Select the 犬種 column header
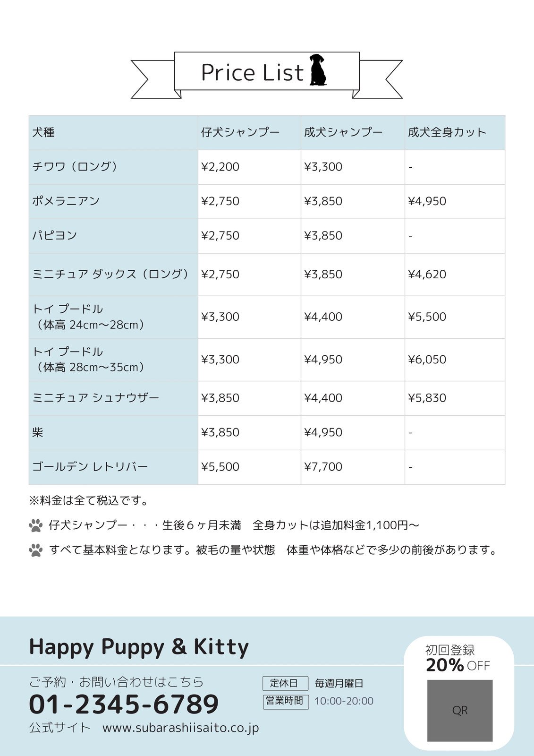Image resolution: width=534 pixels, height=756 pixels. point(43,132)
